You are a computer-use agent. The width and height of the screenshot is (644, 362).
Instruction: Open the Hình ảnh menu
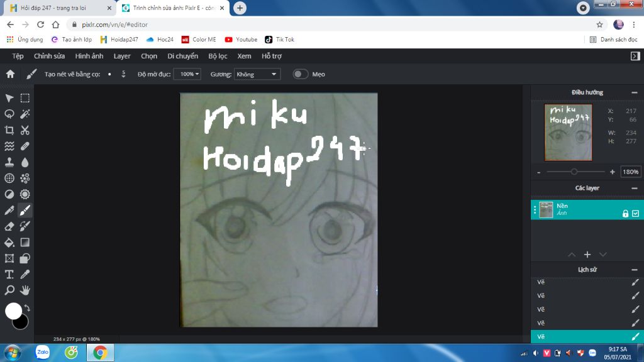point(89,56)
